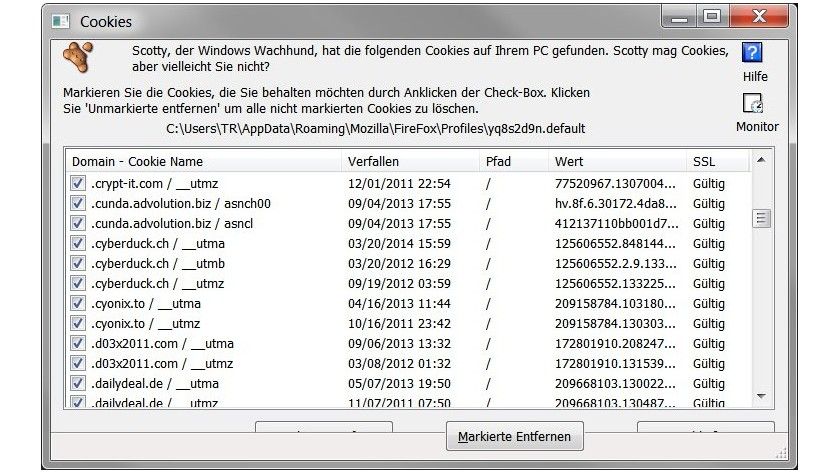
Task: Select the value 172801910.208247...
Action: point(615,343)
